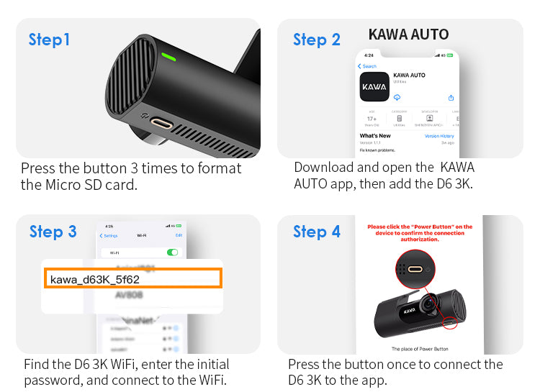The width and height of the screenshot is (540, 392).
Task: Tap Edit on the Wi-Fi screen
Action: click(x=179, y=235)
